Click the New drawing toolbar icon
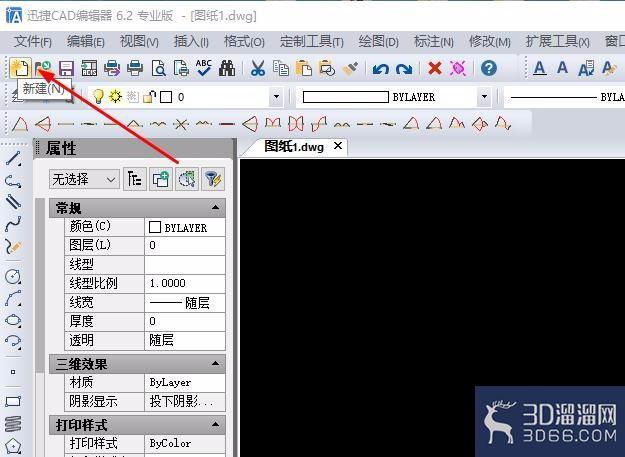The height and width of the screenshot is (457, 625). (x=20, y=68)
